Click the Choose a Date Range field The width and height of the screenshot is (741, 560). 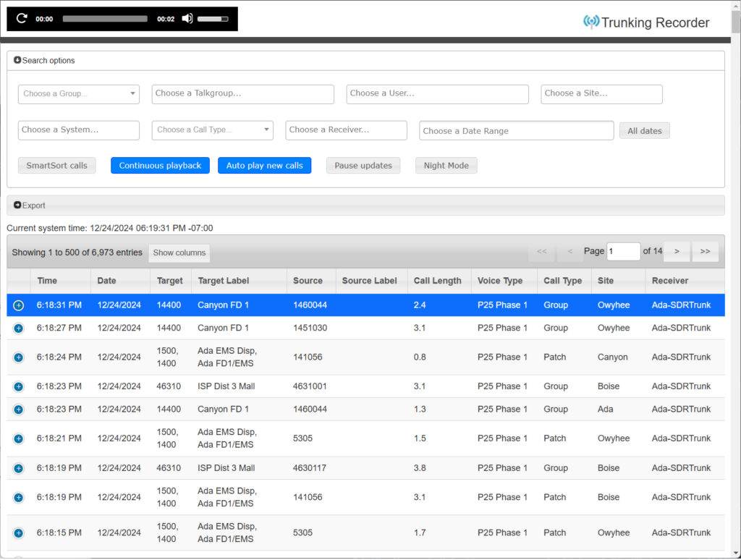(517, 131)
